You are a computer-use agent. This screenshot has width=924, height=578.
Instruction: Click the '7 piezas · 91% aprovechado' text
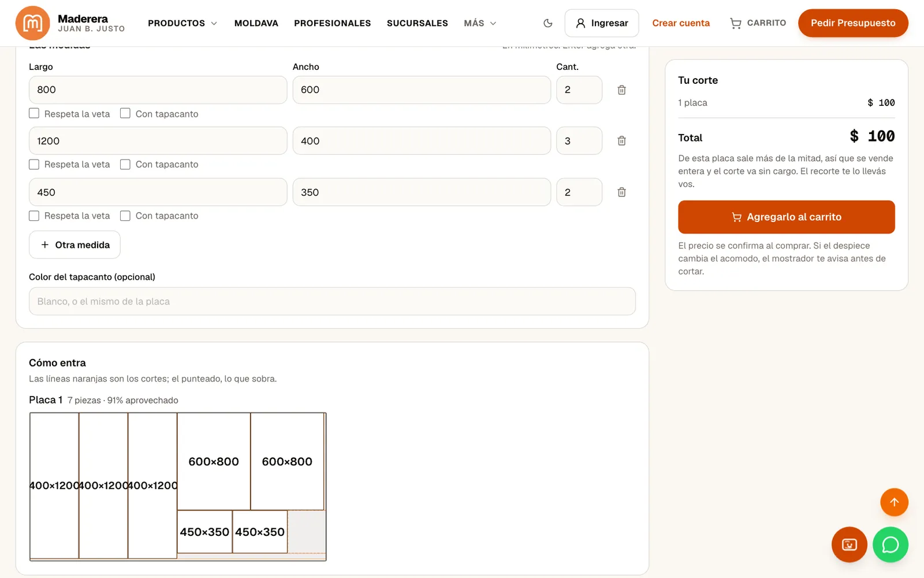tap(122, 400)
